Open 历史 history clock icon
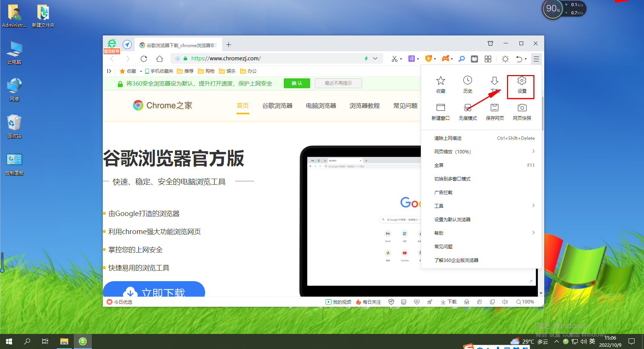 pyautogui.click(x=467, y=84)
